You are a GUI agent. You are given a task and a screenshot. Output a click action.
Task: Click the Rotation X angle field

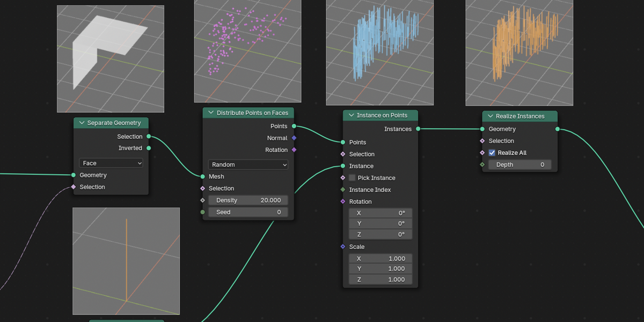click(380, 213)
